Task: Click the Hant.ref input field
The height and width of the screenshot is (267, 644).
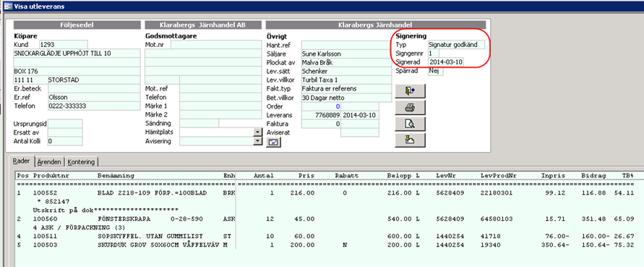Action: pos(347,45)
